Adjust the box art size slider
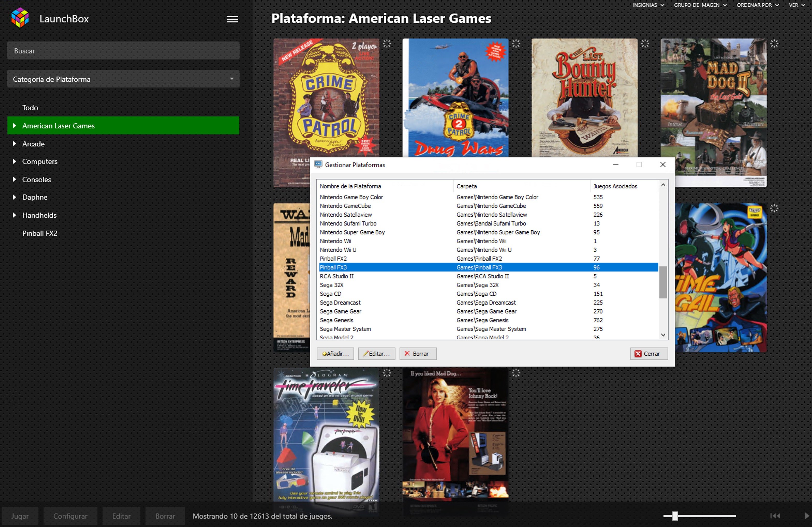This screenshot has height=527, width=812. pyautogui.click(x=675, y=516)
